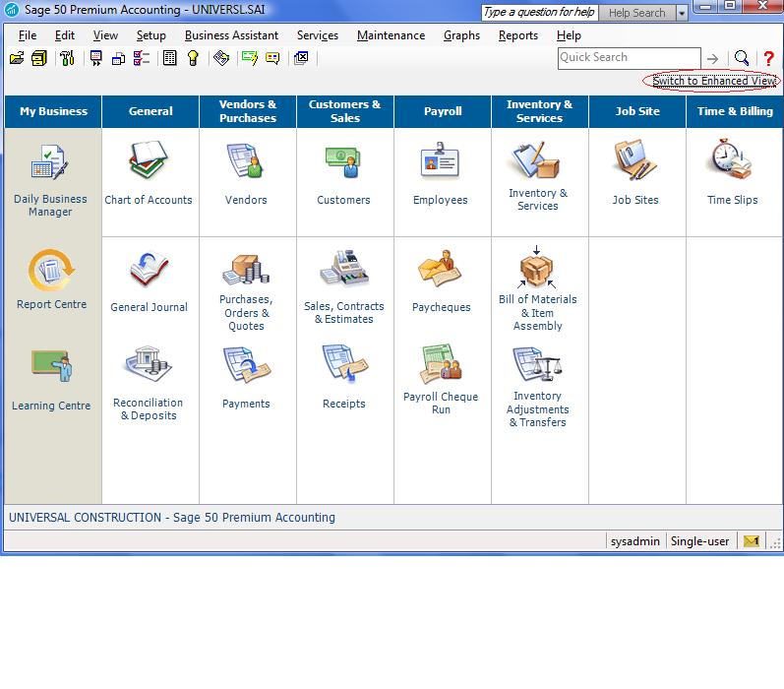Open Reconciliation & Deposits
This screenshot has width=784, height=689.
click(148, 383)
